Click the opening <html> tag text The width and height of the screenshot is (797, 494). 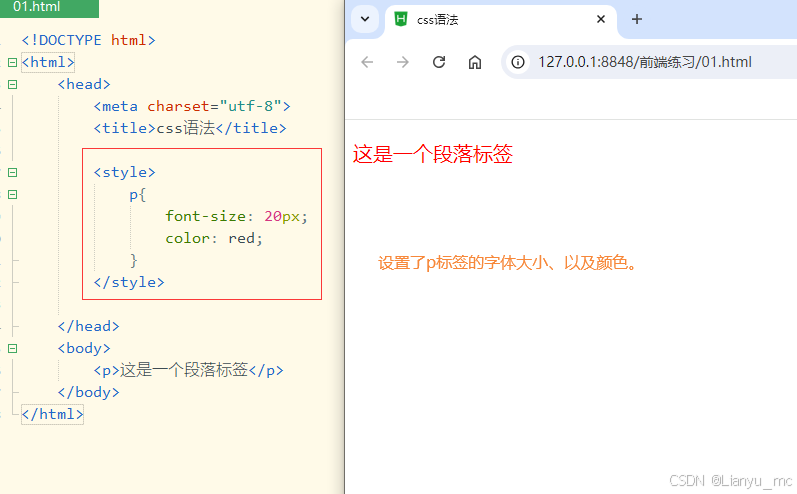click(x=48, y=63)
